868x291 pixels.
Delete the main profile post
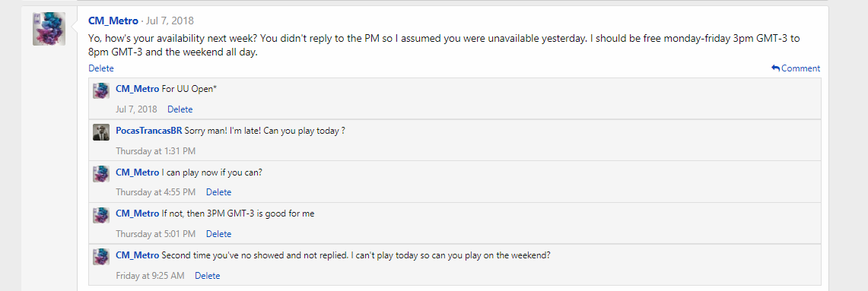[100, 68]
